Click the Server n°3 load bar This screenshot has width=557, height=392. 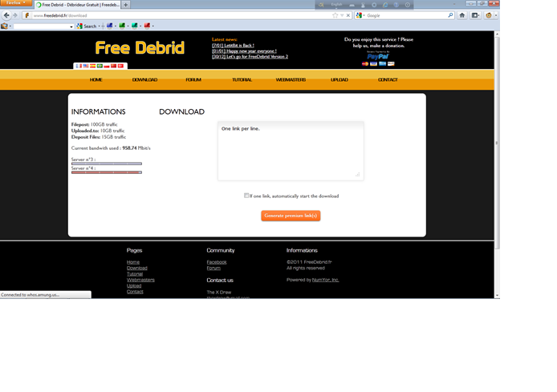(107, 164)
